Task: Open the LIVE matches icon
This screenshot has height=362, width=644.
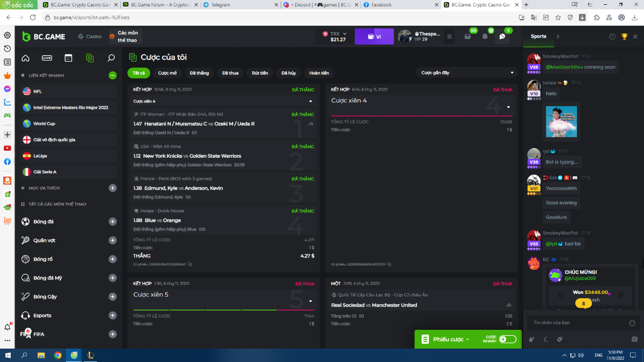Action: [47, 58]
